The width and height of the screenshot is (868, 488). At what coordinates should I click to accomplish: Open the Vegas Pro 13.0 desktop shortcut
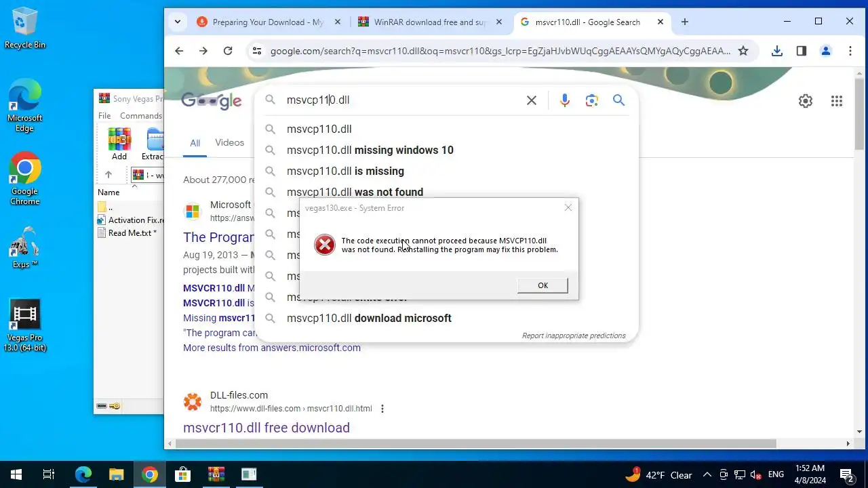24,326
